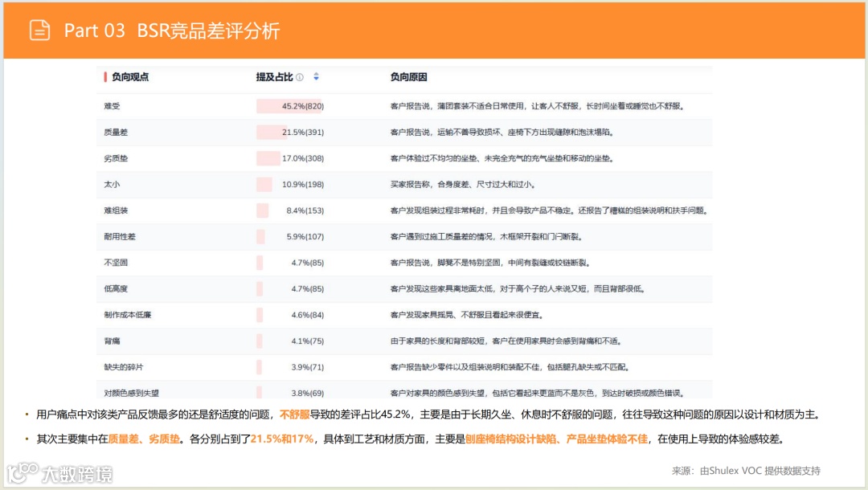The image size is (868, 490).
Task: Click the reason text in the 缺失的碎片 row
Action: (510, 366)
